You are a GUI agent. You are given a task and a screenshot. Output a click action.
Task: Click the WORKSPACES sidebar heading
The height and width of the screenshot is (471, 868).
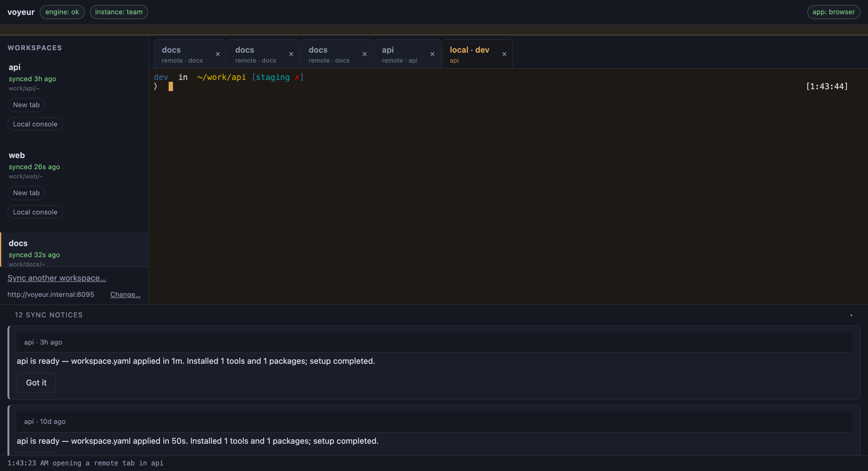[x=35, y=48]
